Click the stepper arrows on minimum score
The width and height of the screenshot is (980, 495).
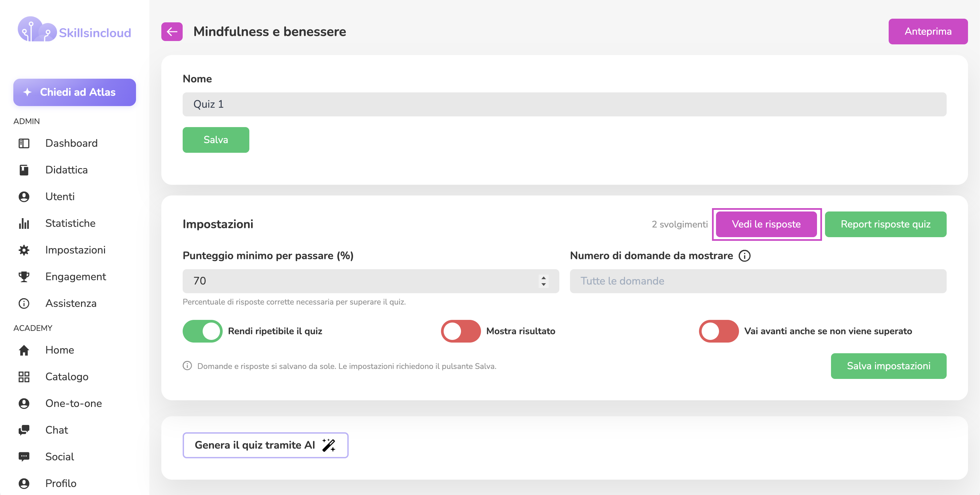tap(544, 281)
